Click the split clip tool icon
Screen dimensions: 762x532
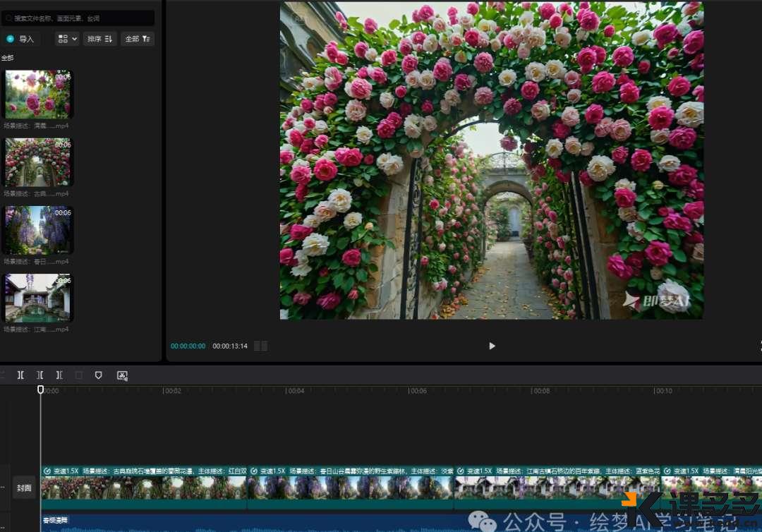[x=20, y=375]
